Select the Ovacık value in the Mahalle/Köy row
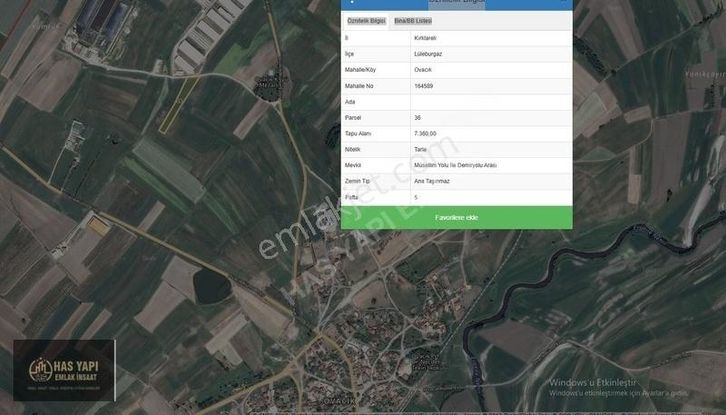Viewport: 726px width, 415px height. 423,69
